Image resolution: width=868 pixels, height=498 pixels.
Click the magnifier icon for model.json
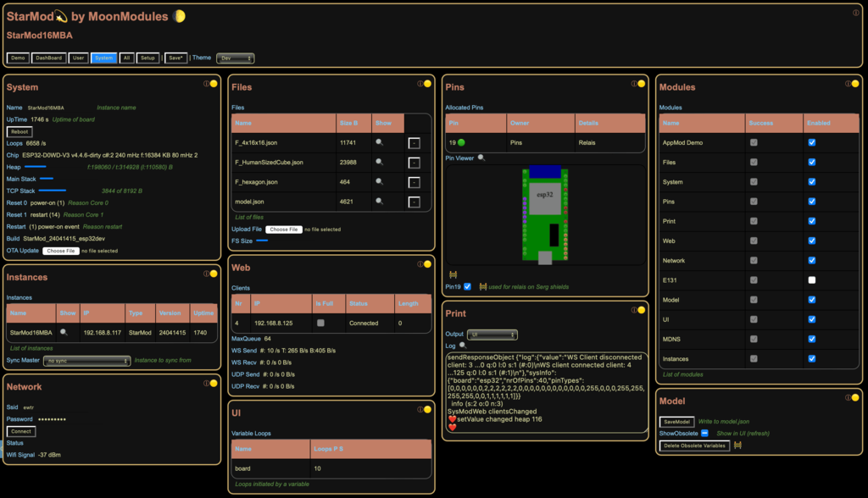tap(380, 201)
